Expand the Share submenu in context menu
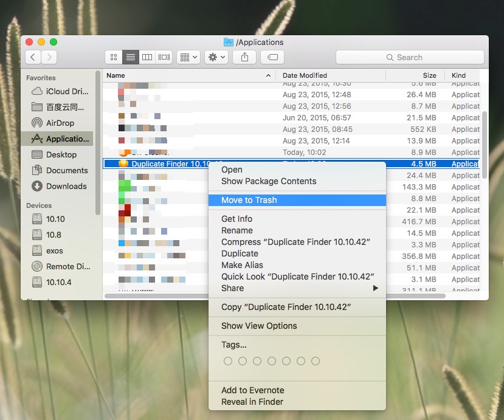This screenshot has width=504, height=420. (x=297, y=288)
